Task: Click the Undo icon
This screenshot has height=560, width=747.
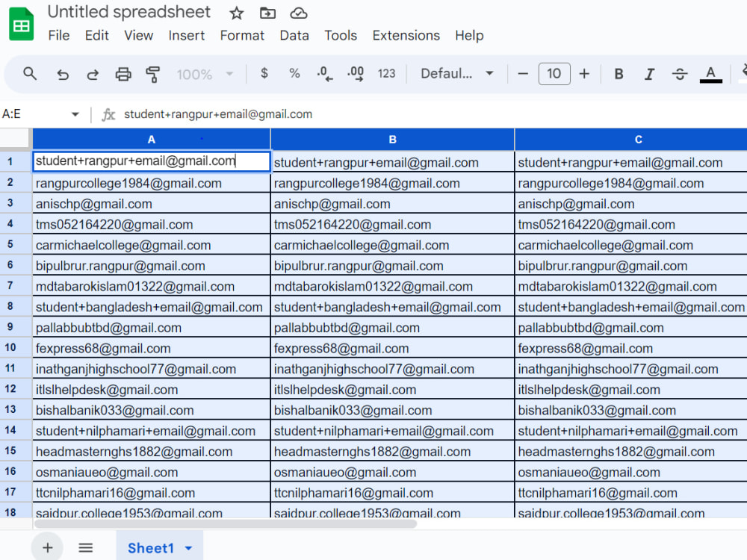Action: click(63, 74)
